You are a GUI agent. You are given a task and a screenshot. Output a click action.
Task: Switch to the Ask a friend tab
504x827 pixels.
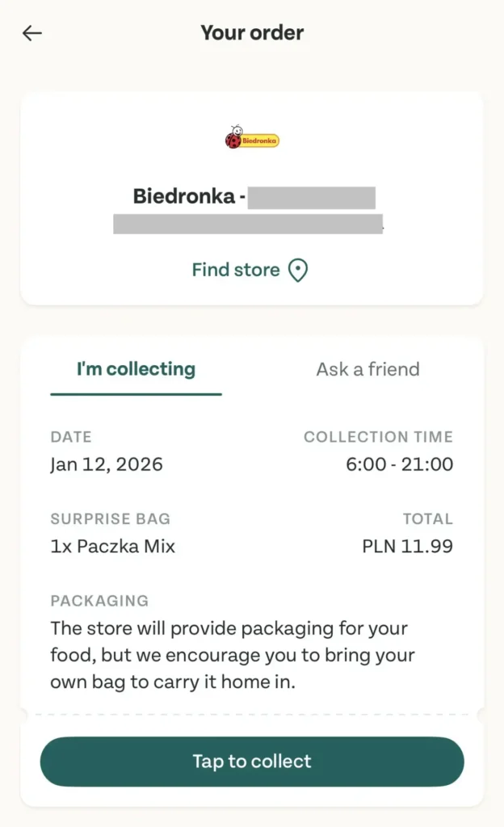point(367,369)
